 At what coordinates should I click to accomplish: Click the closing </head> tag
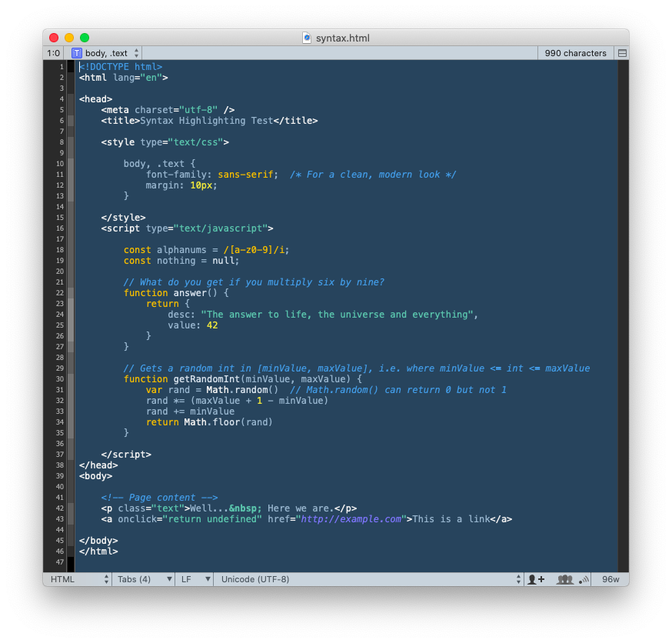point(98,465)
